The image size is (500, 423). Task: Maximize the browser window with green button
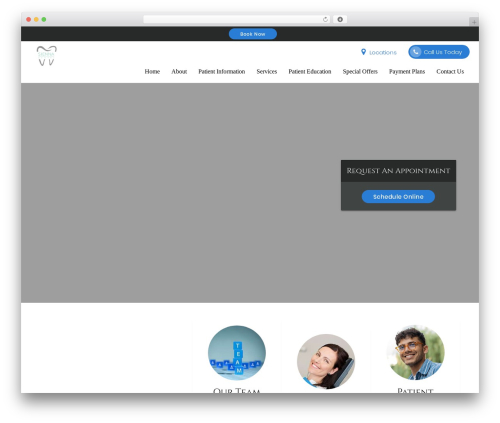tap(44, 19)
